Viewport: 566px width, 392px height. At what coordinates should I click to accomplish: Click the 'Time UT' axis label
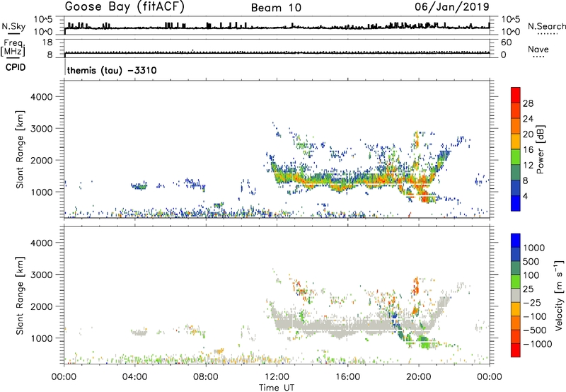click(277, 387)
